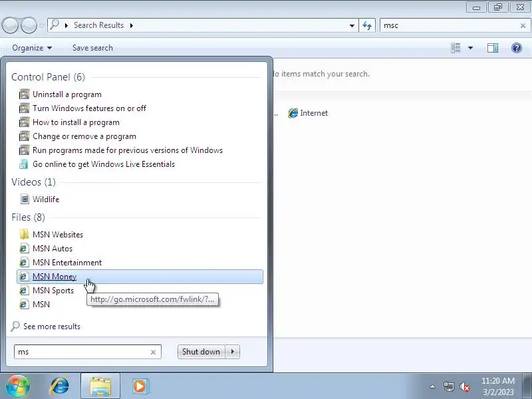Click the back navigation button
532x399 pixels.
coord(10,25)
